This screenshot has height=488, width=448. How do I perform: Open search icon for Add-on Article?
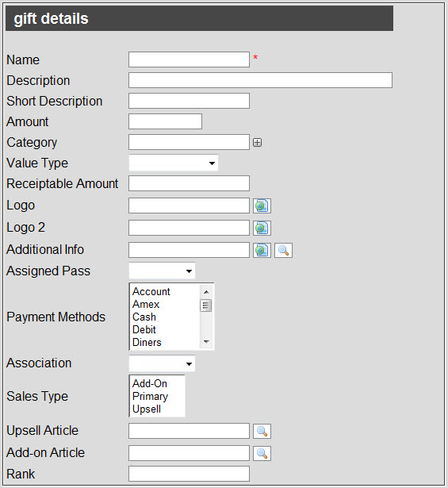point(262,453)
